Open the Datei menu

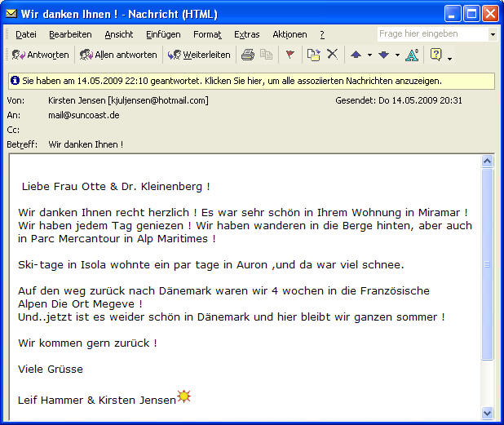(x=25, y=34)
